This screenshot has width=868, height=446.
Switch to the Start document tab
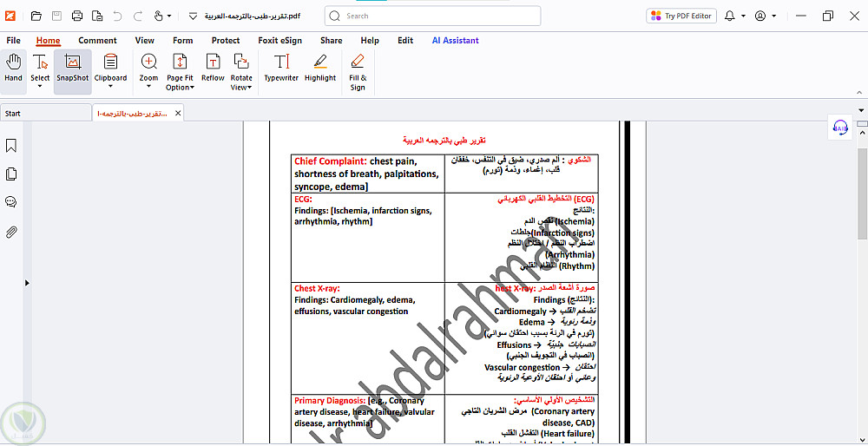[46, 114]
